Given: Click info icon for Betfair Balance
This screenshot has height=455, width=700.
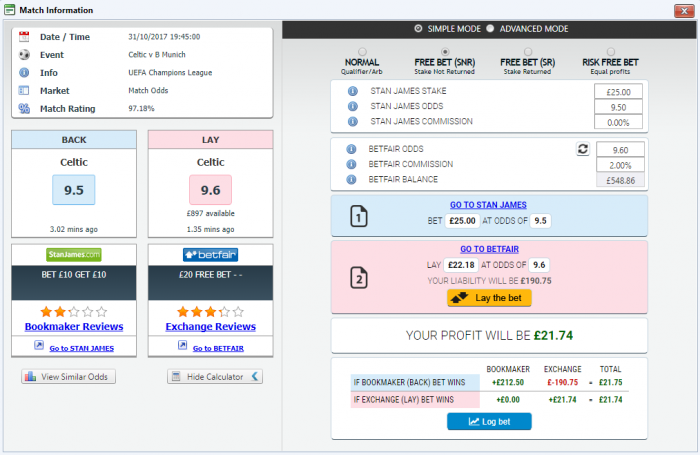Looking at the screenshot, I should click(x=351, y=179).
